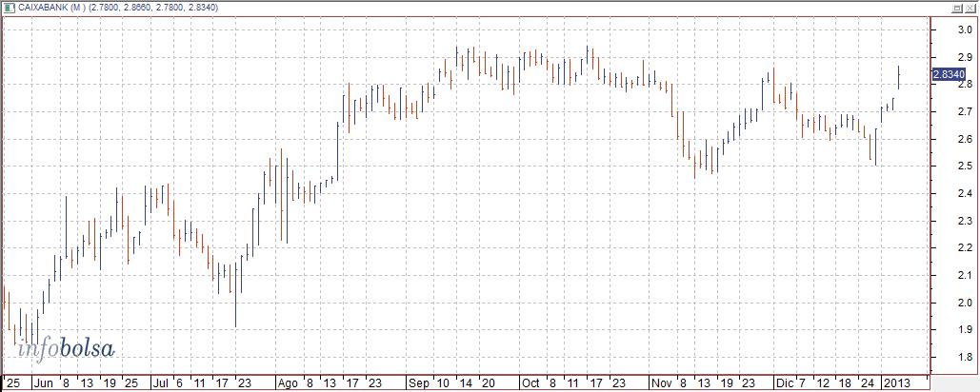Click the Jul month label on time axis
The width and height of the screenshot is (980, 392).
click(x=161, y=382)
